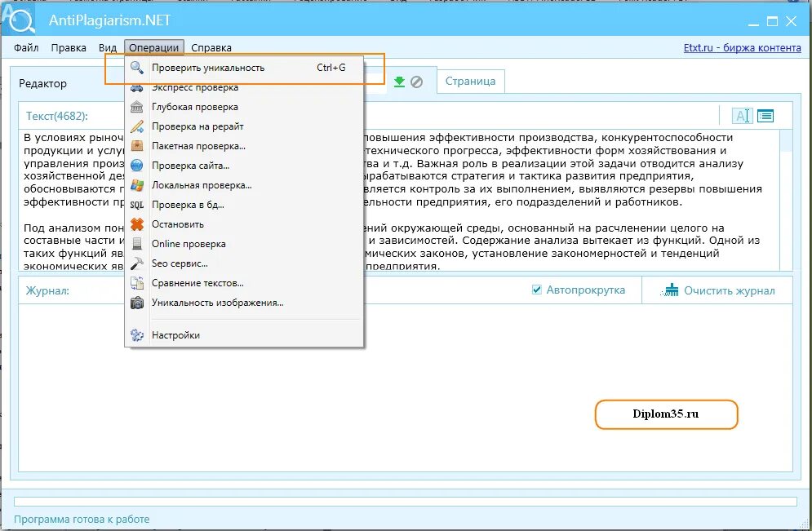Click the text cursor mode icon
The width and height of the screenshot is (812, 531).
[x=742, y=116]
